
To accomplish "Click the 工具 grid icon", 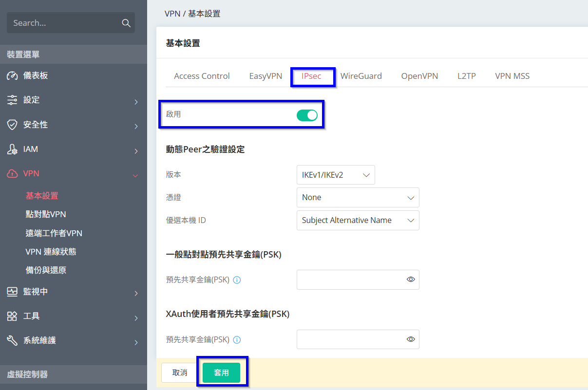I will click(12, 316).
